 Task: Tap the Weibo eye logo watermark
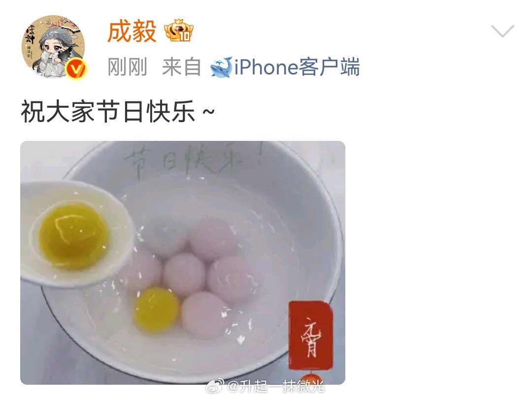coord(214,385)
